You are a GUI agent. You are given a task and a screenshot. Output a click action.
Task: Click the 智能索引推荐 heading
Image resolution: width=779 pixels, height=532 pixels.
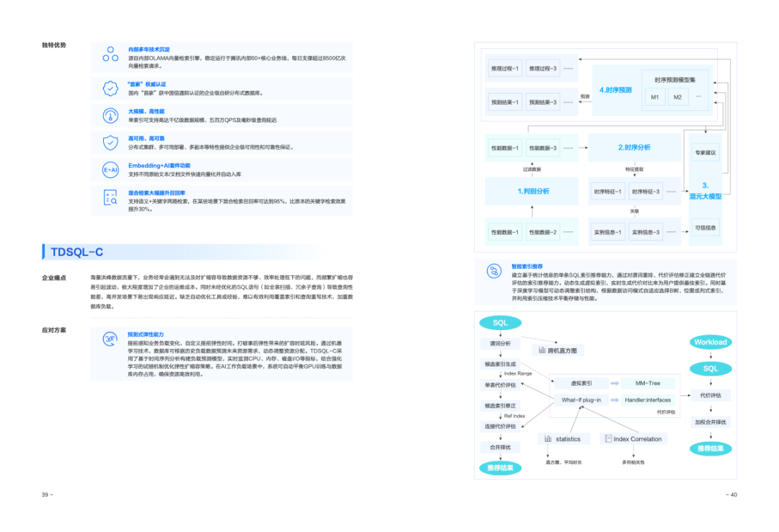tap(527, 266)
